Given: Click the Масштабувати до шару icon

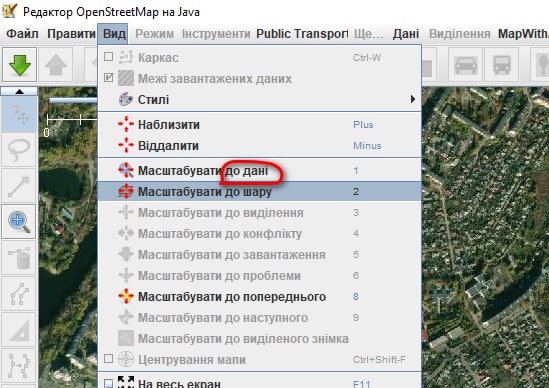Looking at the screenshot, I should [x=126, y=192].
